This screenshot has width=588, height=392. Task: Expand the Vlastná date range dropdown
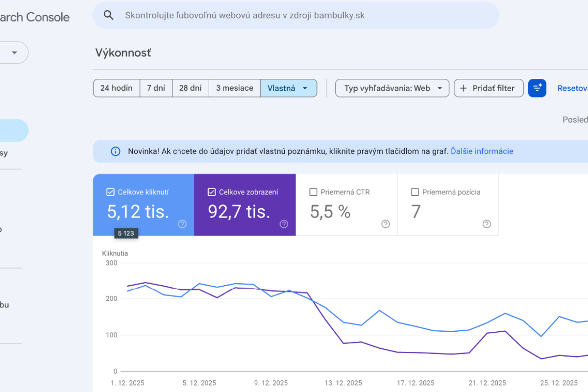coord(289,88)
